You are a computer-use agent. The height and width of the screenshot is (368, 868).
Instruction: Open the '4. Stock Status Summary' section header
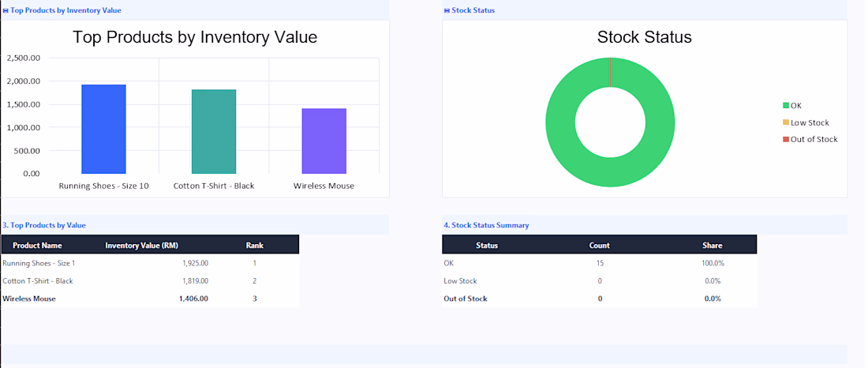click(487, 225)
